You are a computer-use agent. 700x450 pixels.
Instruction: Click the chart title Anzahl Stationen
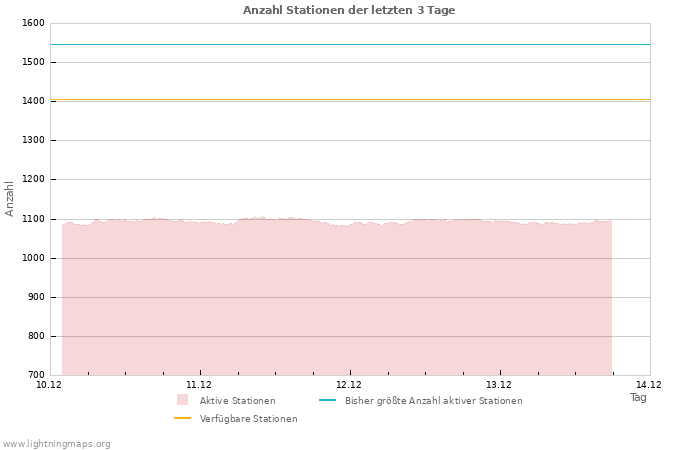(349, 10)
